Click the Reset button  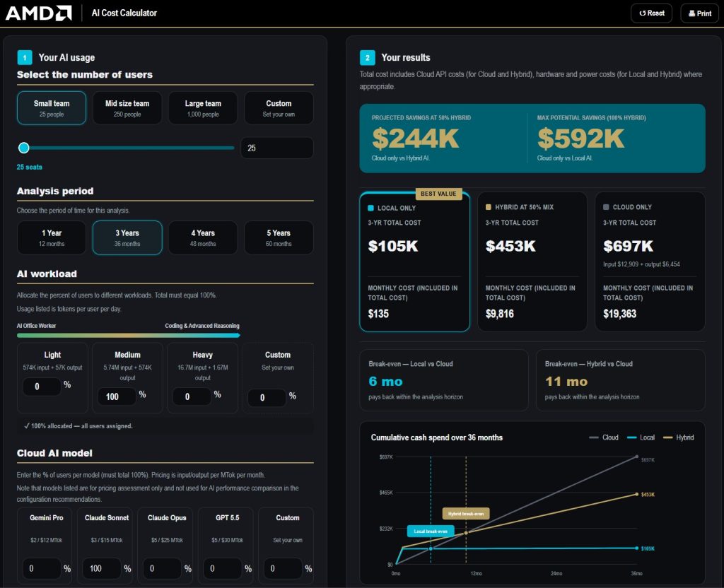[651, 13]
